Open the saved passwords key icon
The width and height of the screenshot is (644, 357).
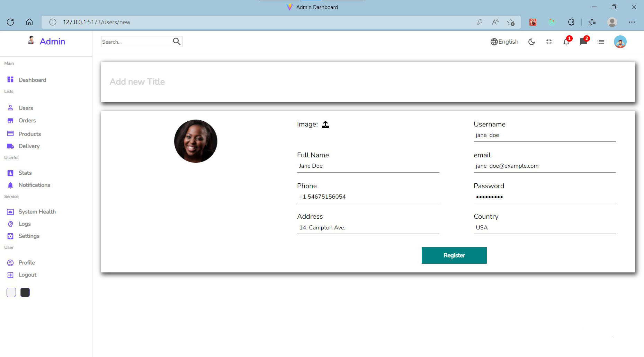480,22
